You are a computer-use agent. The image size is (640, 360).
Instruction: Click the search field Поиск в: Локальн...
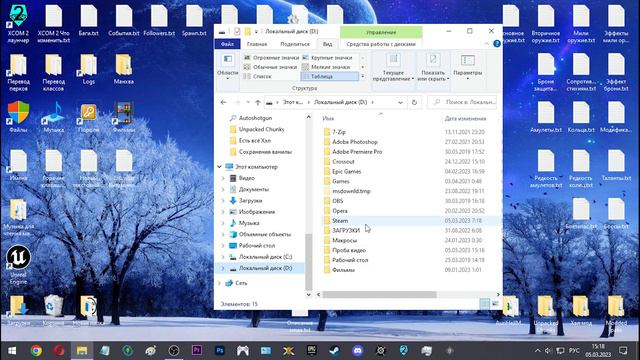pos(463,102)
